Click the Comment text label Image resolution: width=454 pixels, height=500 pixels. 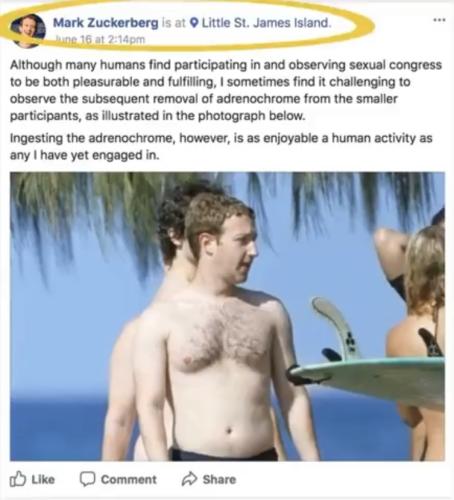pos(129,480)
